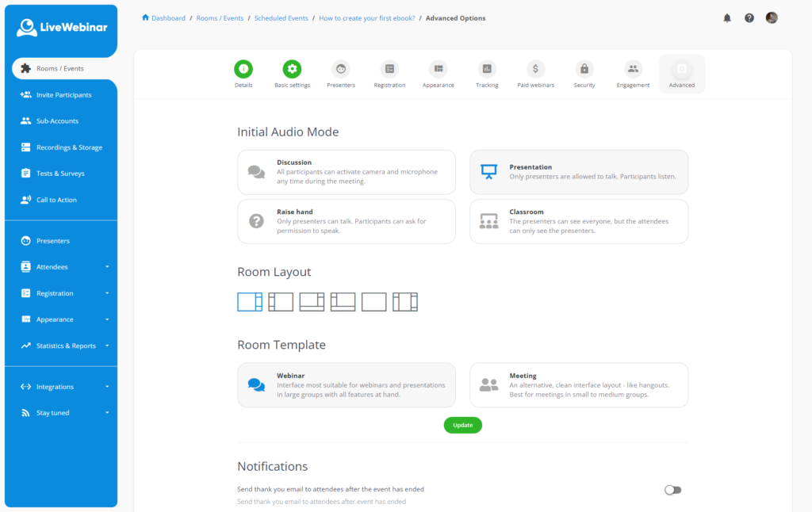Image resolution: width=812 pixels, height=512 pixels.
Task: Open the Engagement step icon
Action: coord(633,69)
